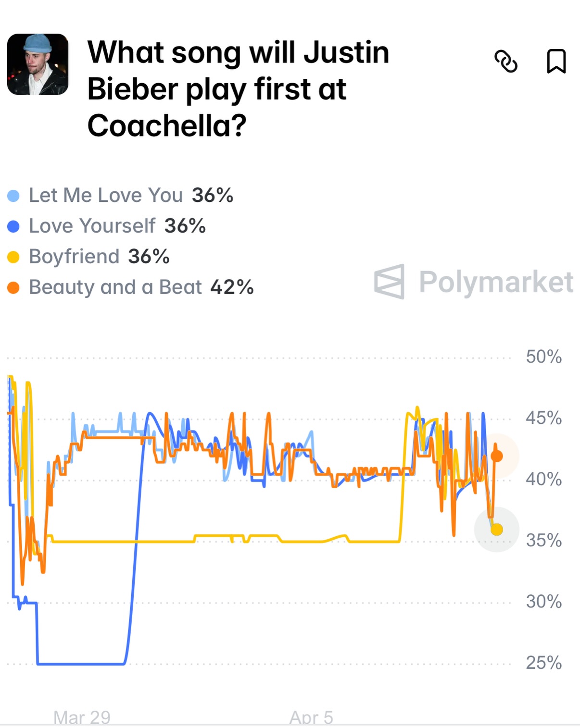Click the Apr 5 date axis label
The height and width of the screenshot is (728, 580).
[311, 717]
